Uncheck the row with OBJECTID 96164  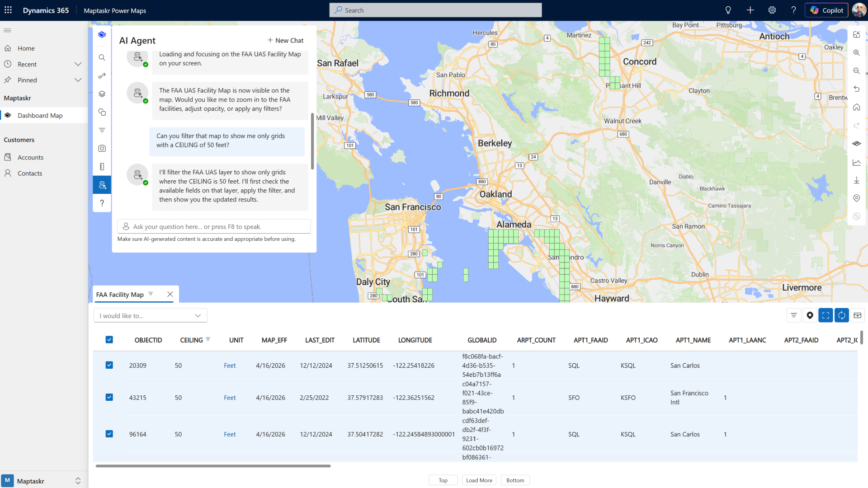(x=109, y=434)
